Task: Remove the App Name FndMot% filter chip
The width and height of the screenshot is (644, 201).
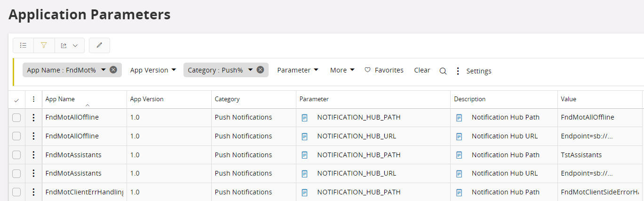Action: coord(113,70)
